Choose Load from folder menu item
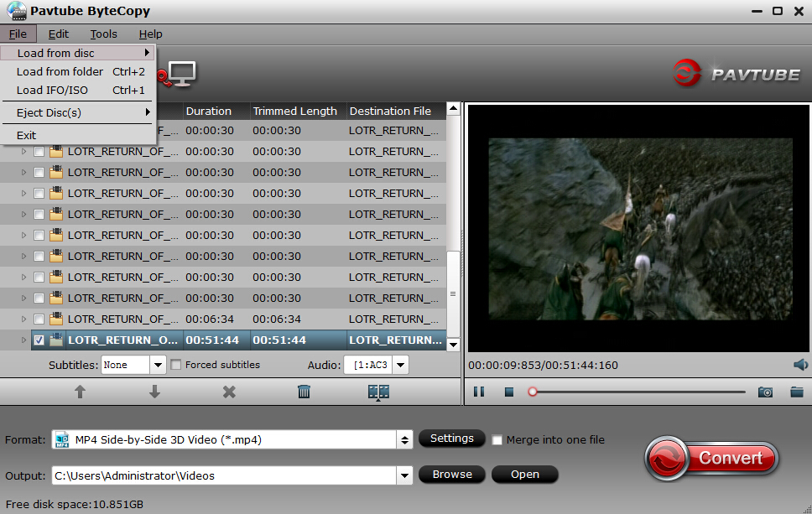The image size is (812, 514). (x=78, y=71)
